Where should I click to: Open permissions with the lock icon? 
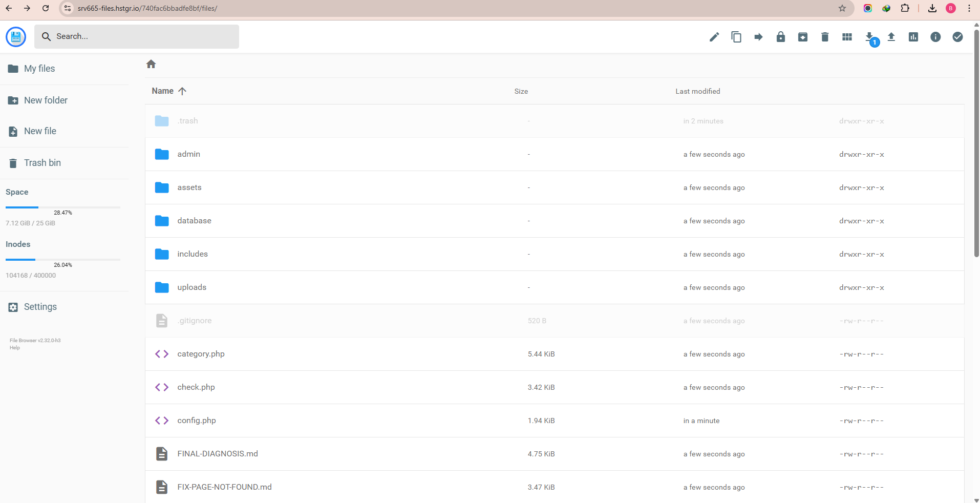point(780,37)
